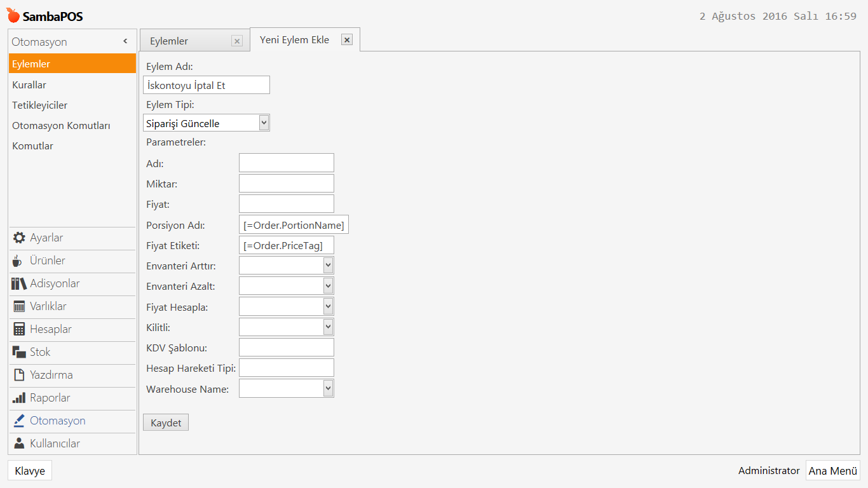This screenshot has width=868, height=488.
Task: Click the Fiyat input field
Action: point(287,203)
